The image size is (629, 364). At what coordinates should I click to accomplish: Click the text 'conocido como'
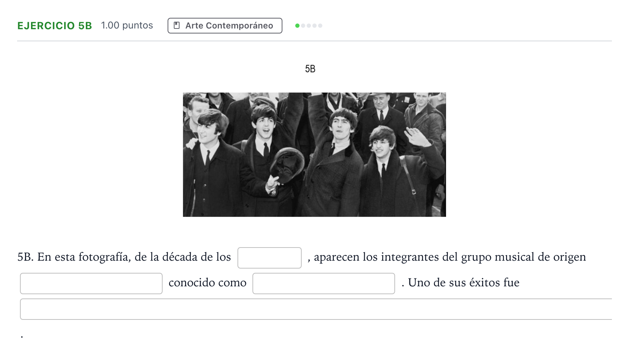[x=208, y=282]
